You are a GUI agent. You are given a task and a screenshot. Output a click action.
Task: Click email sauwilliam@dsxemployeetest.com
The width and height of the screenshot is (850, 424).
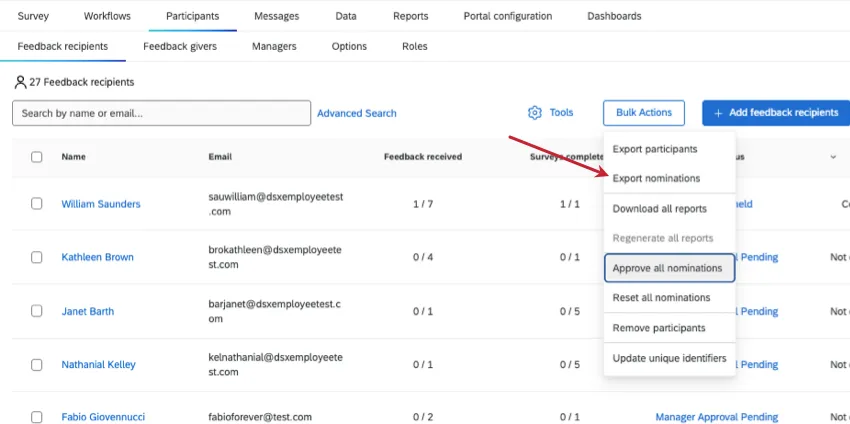(276, 204)
